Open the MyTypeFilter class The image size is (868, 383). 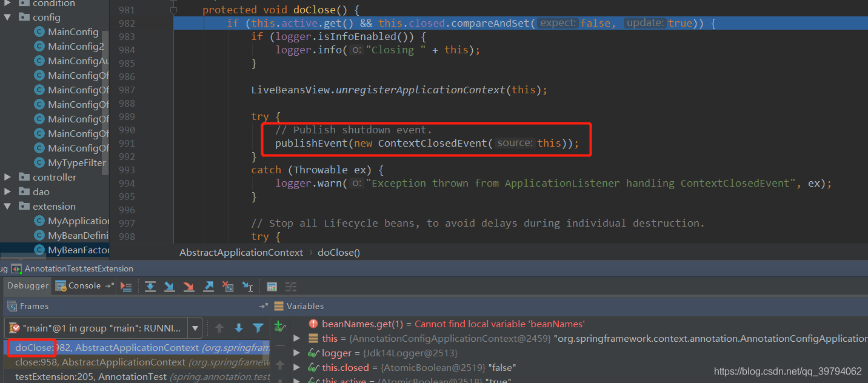tap(77, 162)
